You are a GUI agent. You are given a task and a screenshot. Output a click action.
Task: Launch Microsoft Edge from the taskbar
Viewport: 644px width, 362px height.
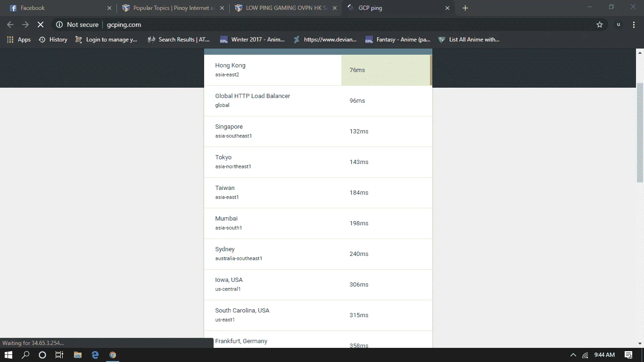95,355
